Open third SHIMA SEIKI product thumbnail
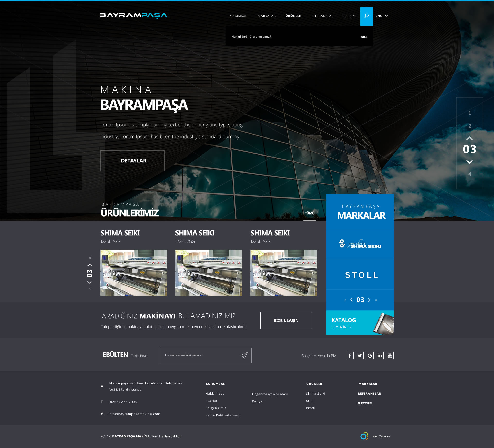This screenshot has width=494, height=448. [284, 273]
